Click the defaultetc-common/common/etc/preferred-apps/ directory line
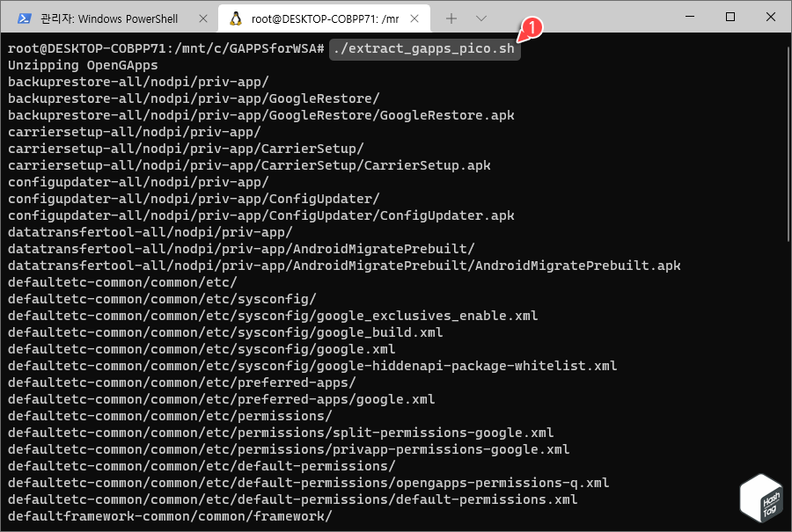Image resolution: width=792 pixels, height=532 pixels. click(182, 383)
